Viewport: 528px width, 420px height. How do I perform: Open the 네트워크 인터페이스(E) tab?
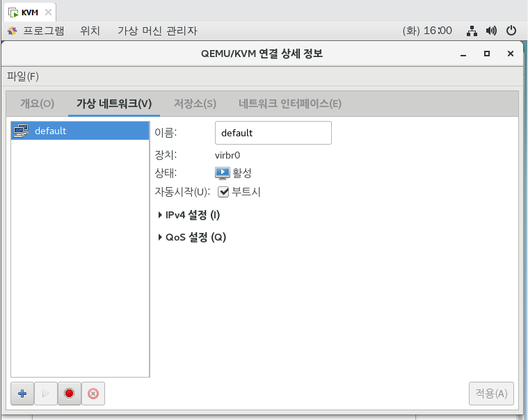tap(290, 104)
